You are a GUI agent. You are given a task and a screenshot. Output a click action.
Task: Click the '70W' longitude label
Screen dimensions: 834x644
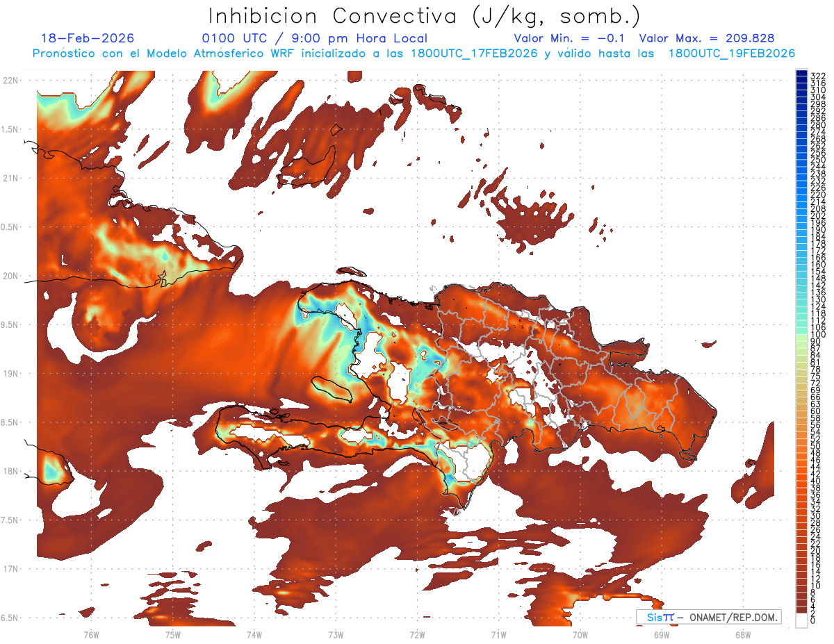(x=580, y=634)
